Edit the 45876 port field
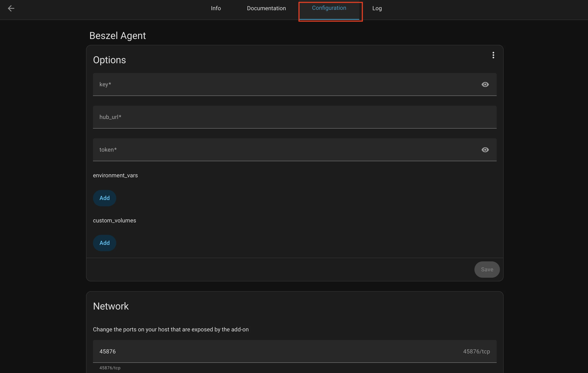 (295, 351)
